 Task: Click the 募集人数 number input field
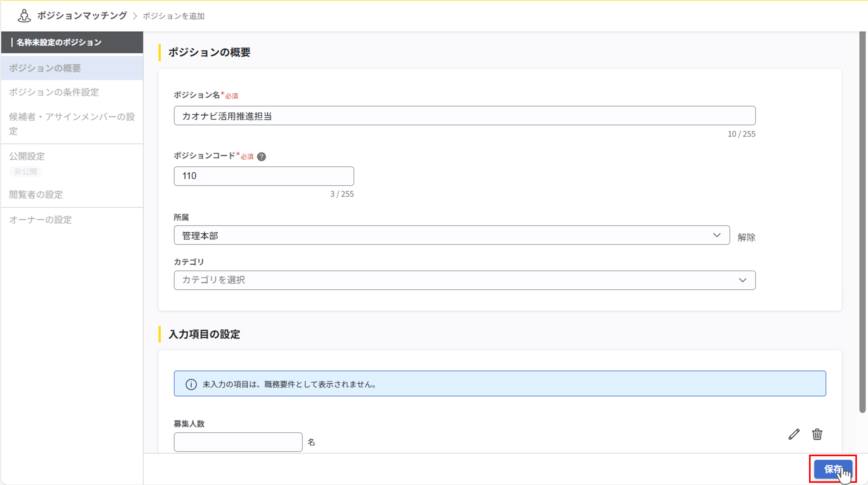(238, 442)
